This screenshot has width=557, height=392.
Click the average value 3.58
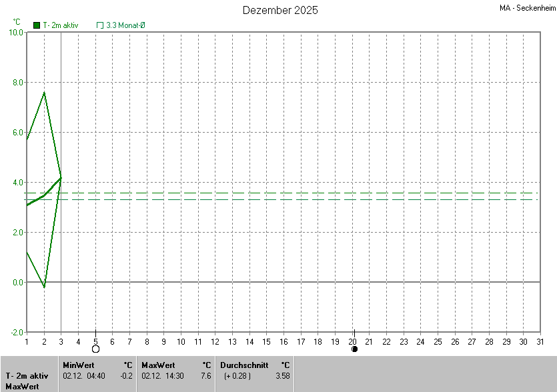282,376
